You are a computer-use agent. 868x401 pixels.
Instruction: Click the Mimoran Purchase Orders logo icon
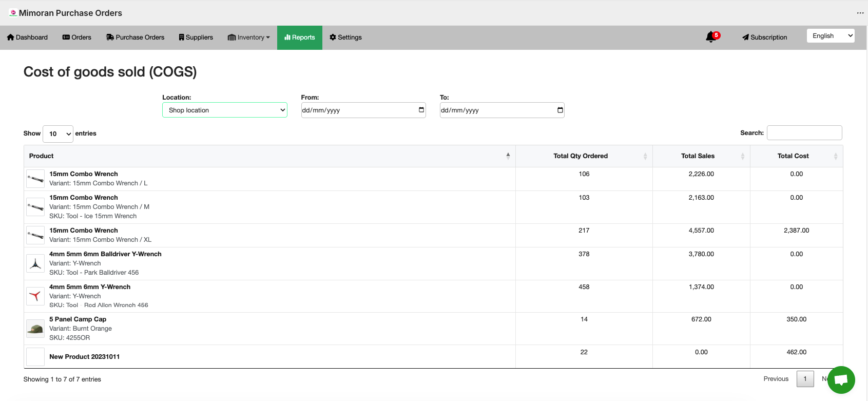coord(13,13)
